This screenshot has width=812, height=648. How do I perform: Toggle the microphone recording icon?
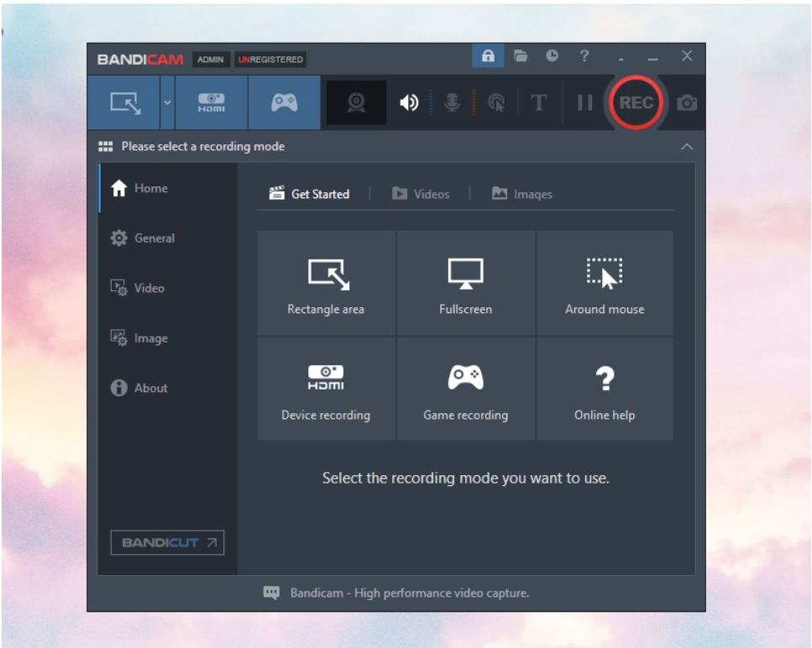452,102
